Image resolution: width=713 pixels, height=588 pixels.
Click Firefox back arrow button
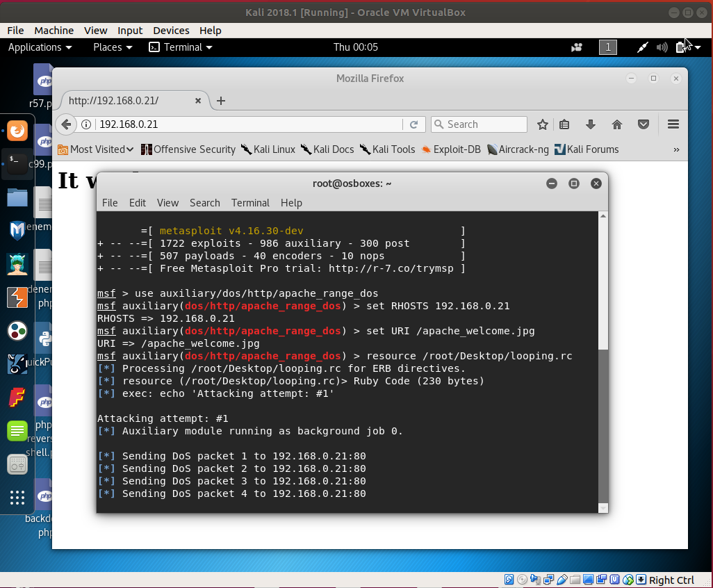[x=67, y=124]
